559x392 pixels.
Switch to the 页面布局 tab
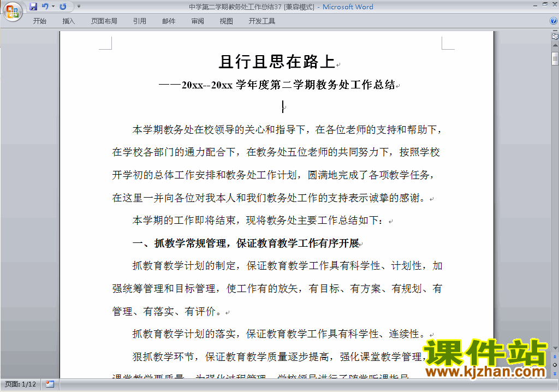[104, 21]
